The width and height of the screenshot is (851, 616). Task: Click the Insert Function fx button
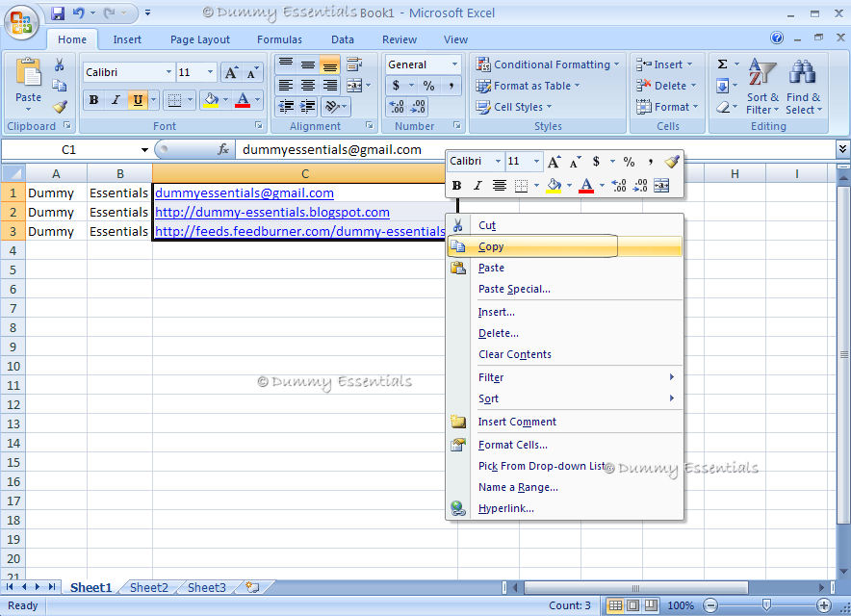click(223, 149)
